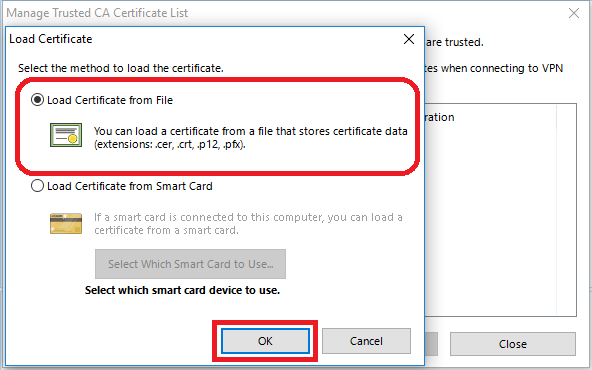The image size is (592, 370).
Task: Select the Load Certificate from File radio button
Action: pyautogui.click(x=37, y=100)
